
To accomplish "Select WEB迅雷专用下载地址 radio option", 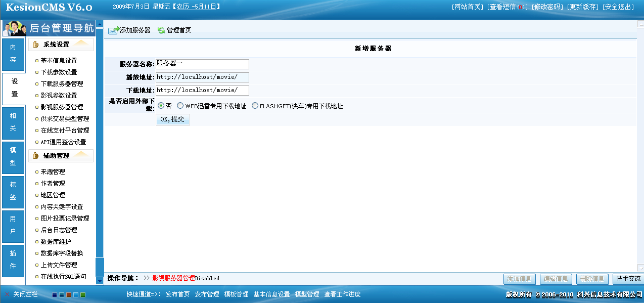I will pos(180,106).
